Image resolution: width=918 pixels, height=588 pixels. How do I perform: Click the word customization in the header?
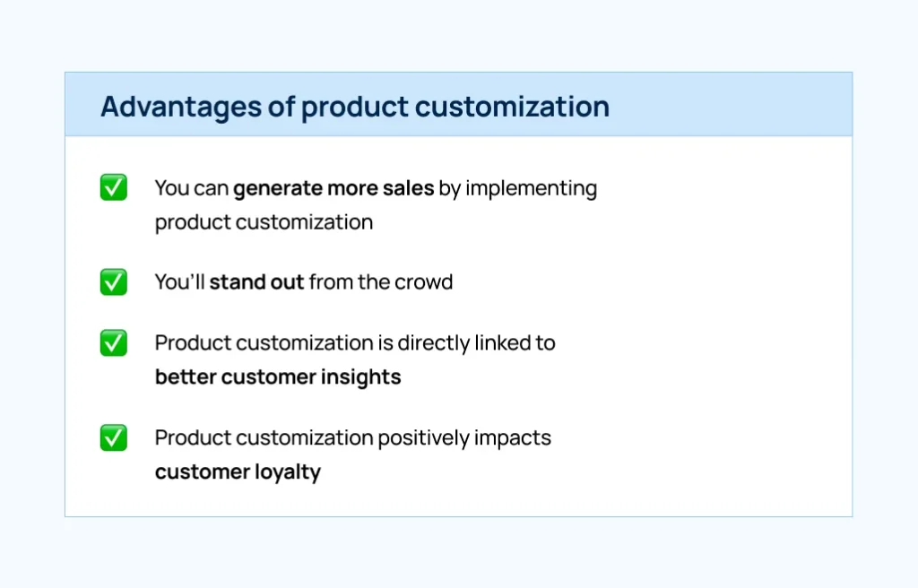[x=512, y=107]
